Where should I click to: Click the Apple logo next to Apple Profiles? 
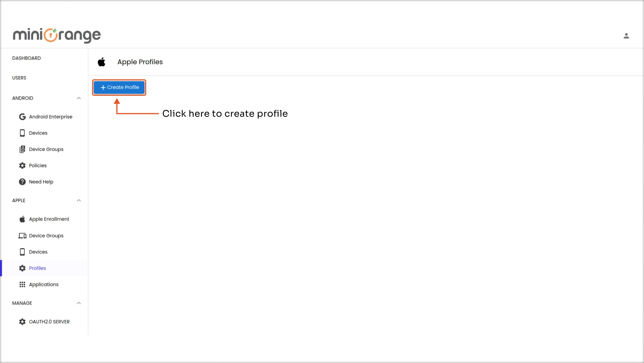point(101,62)
